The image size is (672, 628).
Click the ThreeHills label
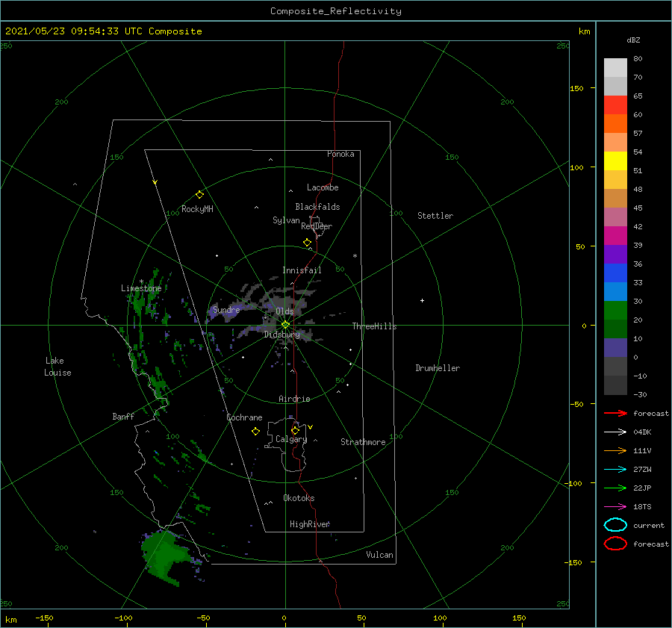(375, 326)
